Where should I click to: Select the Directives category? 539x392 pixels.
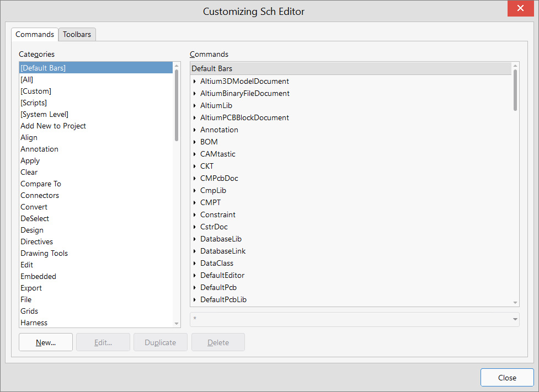96,241
